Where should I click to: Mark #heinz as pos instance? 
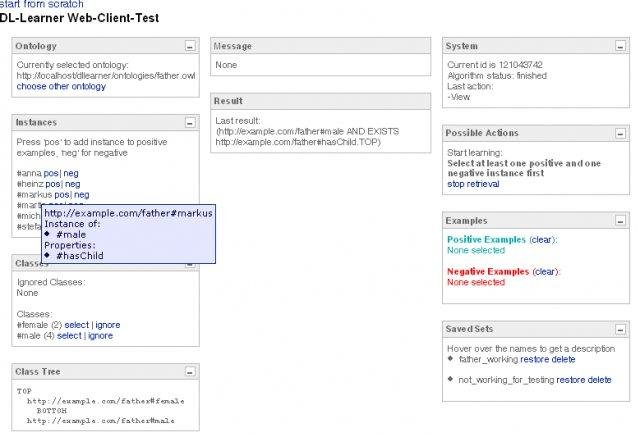tap(53, 184)
